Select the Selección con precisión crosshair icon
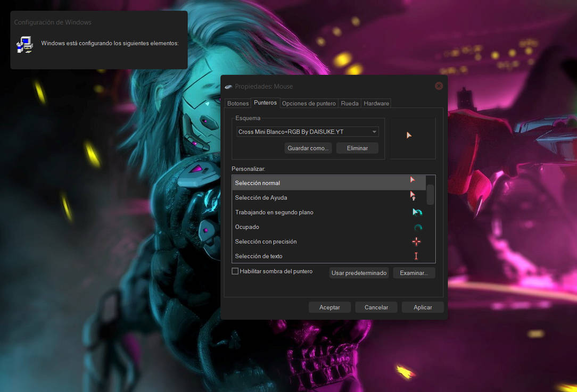577x392 pixels. tap(416, 241)
